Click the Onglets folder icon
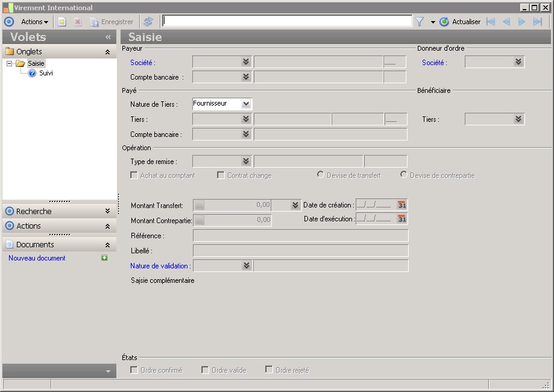The height and width of the screenshot is (392, 554). pos(10,52)
